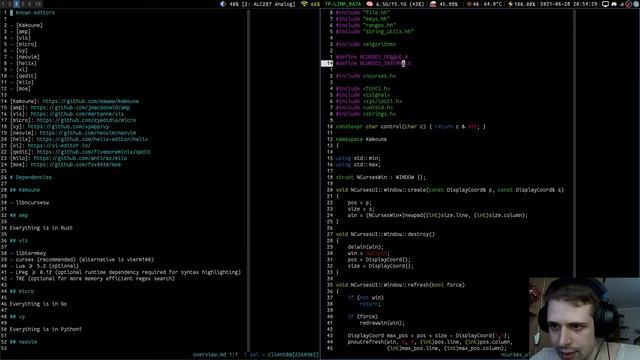Click 'Everything is in Go' text
Screen dimensions: 640x360
[38, 304]
